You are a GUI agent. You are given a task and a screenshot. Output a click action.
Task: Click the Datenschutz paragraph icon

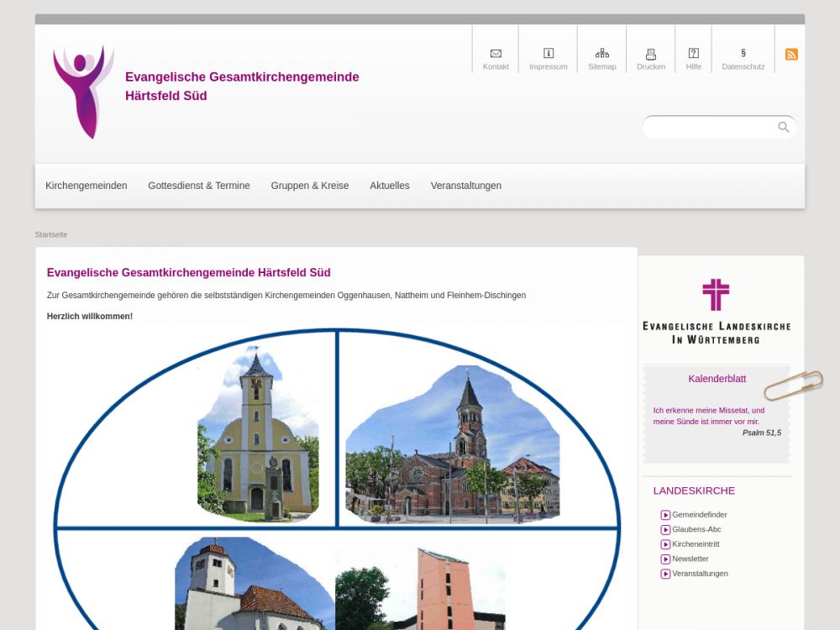tap(743, 54)
